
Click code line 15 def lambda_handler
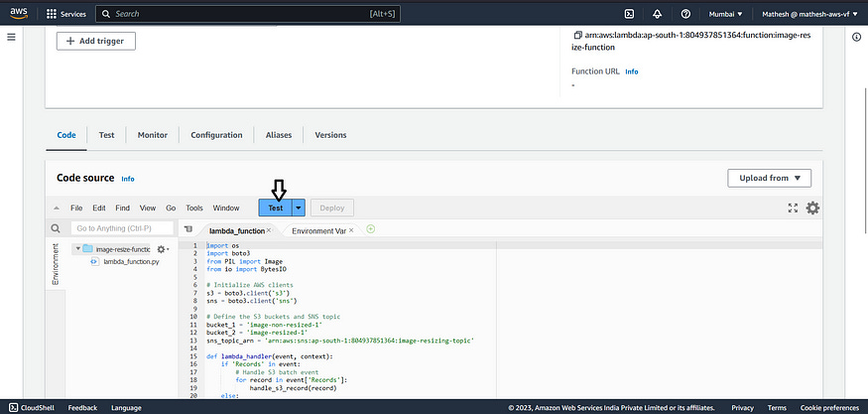(x=270, y=356)
